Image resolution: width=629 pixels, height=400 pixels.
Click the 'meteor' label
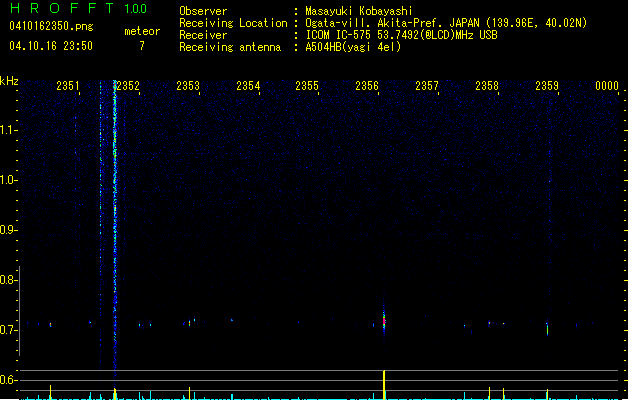(142, 31)
